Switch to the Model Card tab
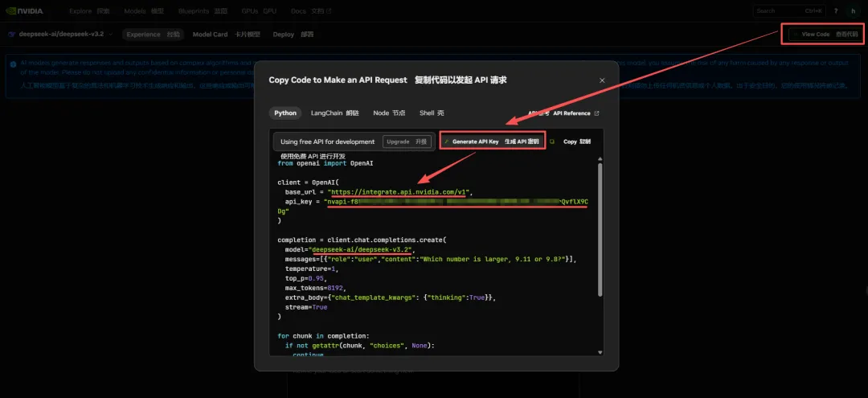The image size is (868, 398). (227, 35)
